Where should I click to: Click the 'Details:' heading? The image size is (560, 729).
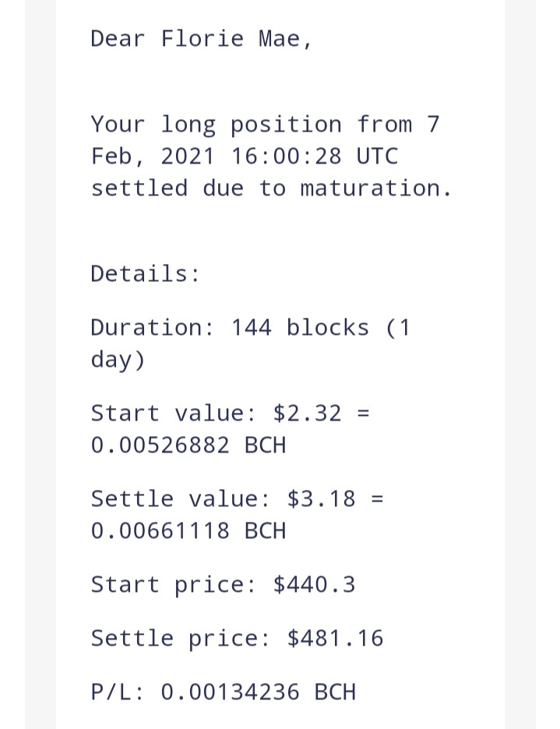[145, 273]
